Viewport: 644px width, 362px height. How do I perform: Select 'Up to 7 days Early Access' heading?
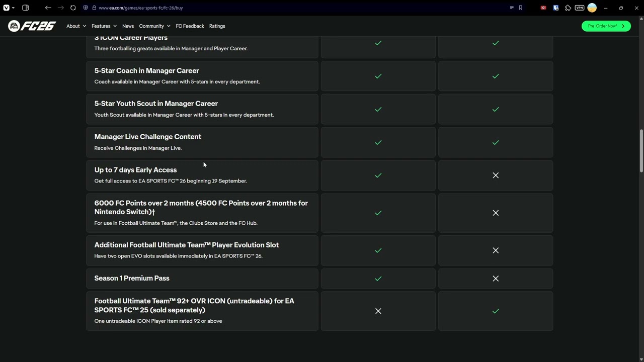coord(135,170)
